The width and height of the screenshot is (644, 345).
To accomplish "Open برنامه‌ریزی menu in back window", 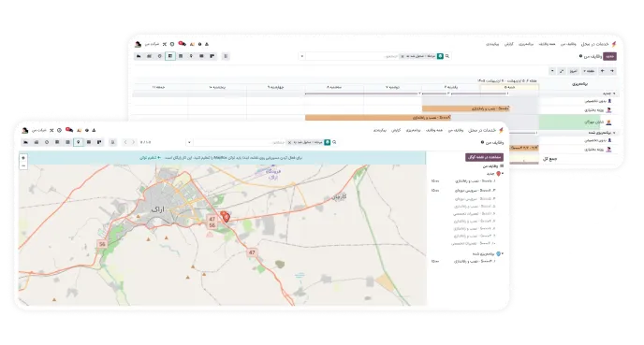I will tap(526, 44).
